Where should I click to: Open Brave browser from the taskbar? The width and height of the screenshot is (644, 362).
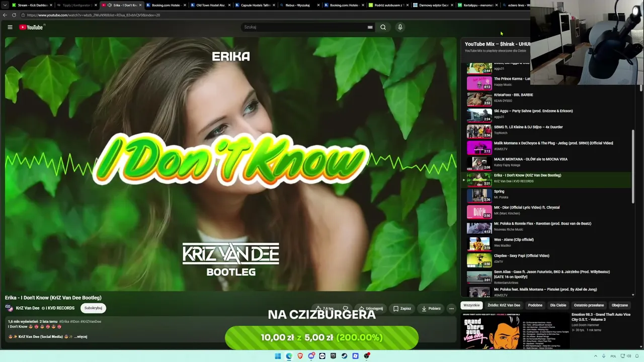[x=300, y=356]
